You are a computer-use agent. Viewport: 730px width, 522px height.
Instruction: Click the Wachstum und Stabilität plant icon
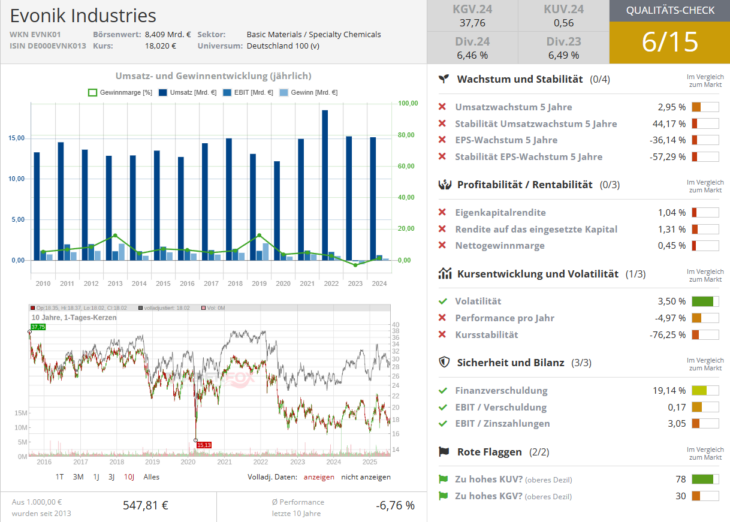coord(444,79)
